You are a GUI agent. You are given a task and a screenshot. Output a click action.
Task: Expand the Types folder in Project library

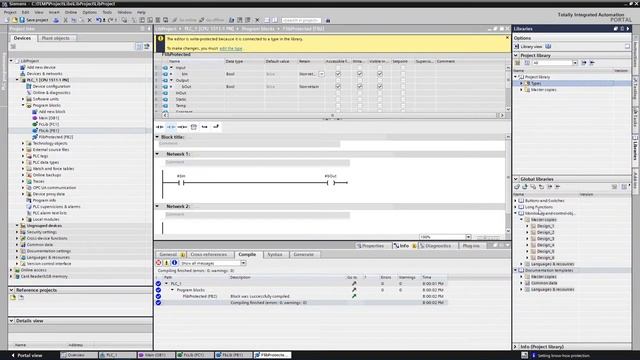[x=521, y=83]
